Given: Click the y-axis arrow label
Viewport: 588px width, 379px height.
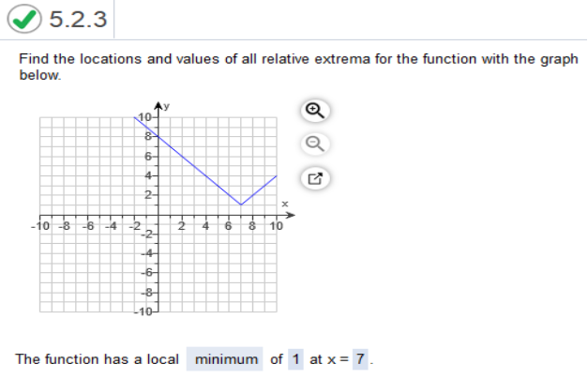Looking at the screenshot, I should 167,106.
